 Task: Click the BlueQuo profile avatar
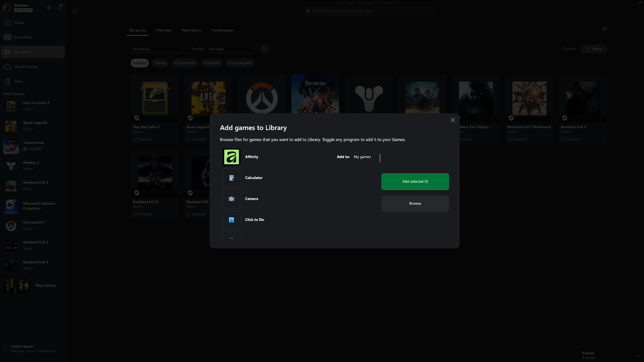tap(7, 7)
